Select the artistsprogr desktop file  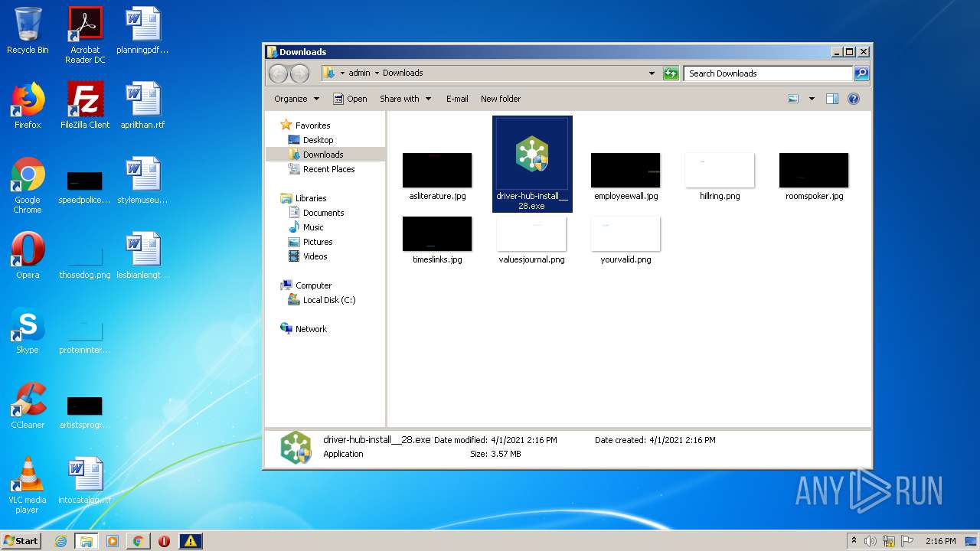click(85, 412)
